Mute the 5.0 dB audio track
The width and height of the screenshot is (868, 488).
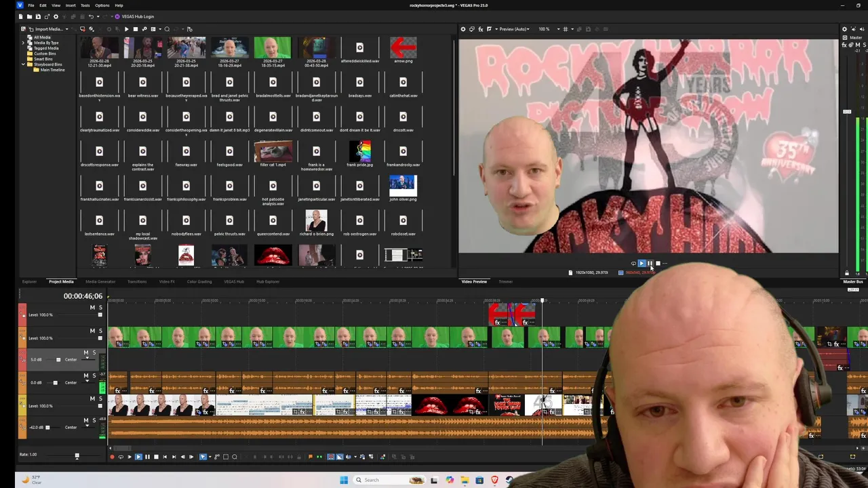pos(85,353)
